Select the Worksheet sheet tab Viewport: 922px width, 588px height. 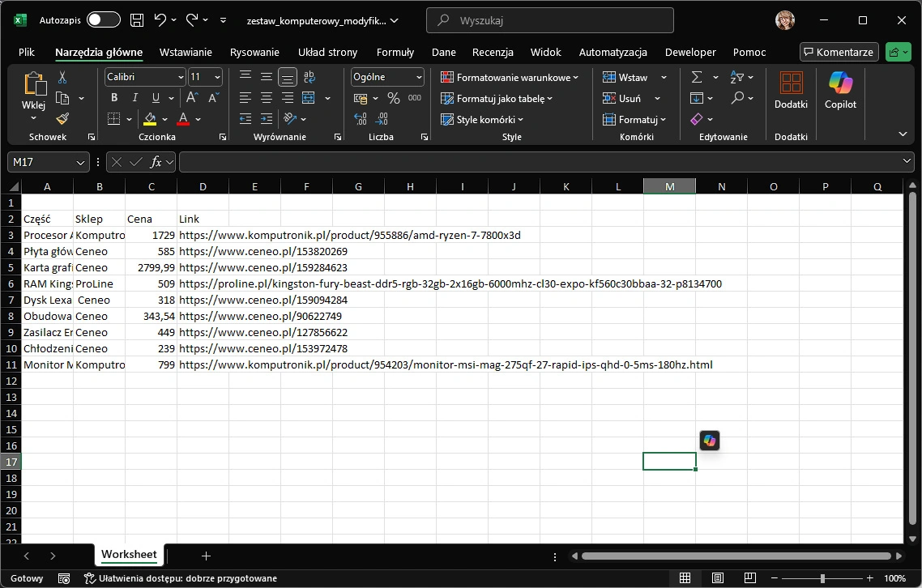click(129, 555)
